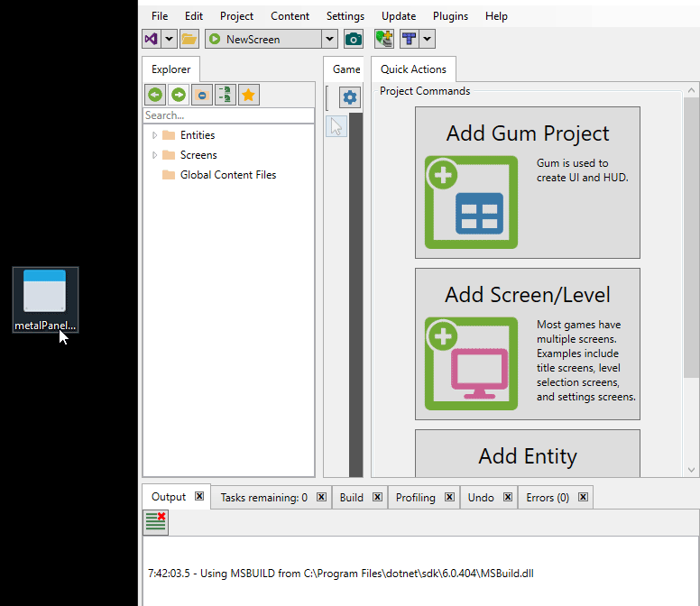Expand the Screens tree folder
The height and width of the screenshot is (606, 700).
pyautogui.click(x=154, y=155)
